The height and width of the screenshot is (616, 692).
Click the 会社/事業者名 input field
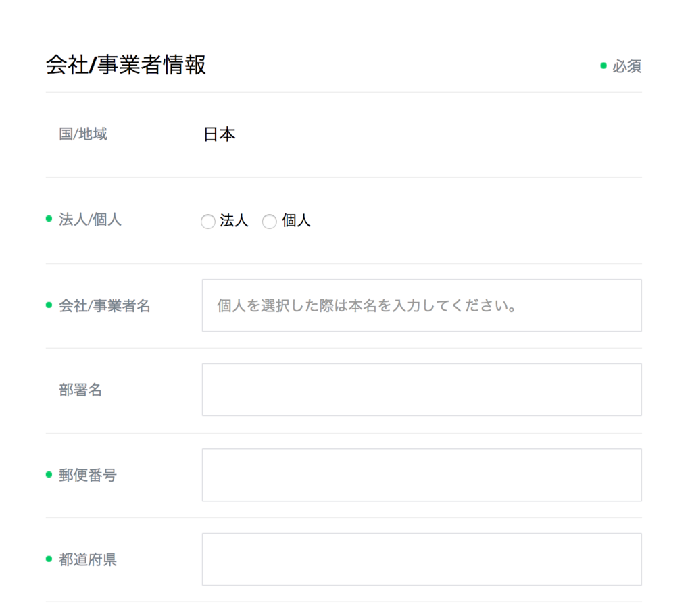pyautogui.click(x=422, y=305)
